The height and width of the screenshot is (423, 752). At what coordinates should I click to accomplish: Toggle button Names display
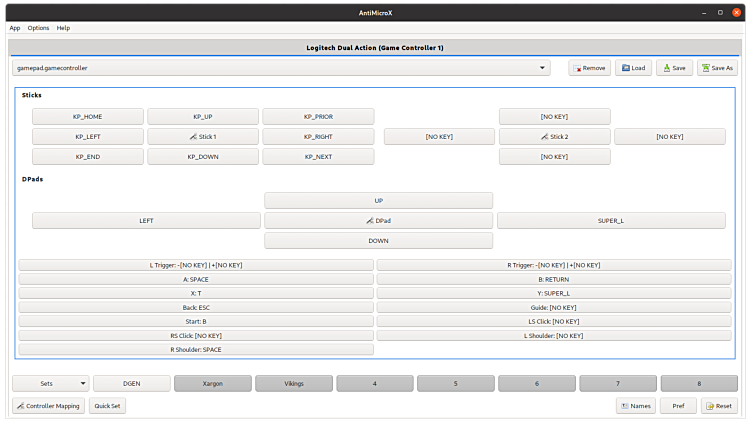tap(635, 406)
